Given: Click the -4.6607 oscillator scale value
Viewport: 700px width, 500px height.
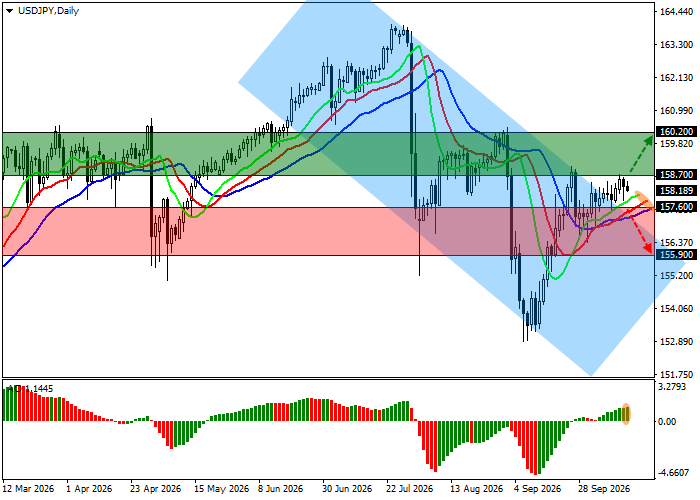Looking at the screenshot, I should (x=673, y=472).
